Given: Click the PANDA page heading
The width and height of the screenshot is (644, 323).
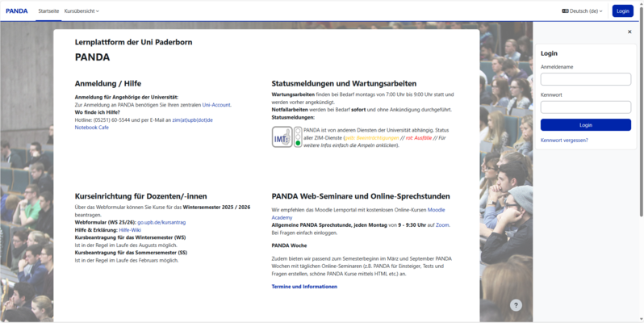Looking at the screenshot, I should [92, 57].
